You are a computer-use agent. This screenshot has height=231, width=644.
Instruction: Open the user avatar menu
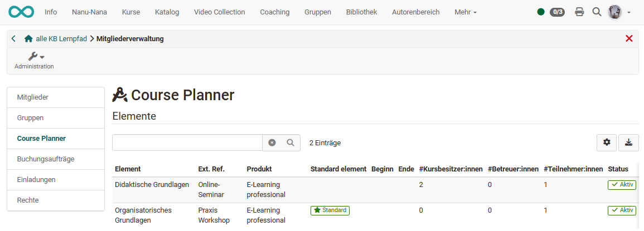[x=618, y=12]
